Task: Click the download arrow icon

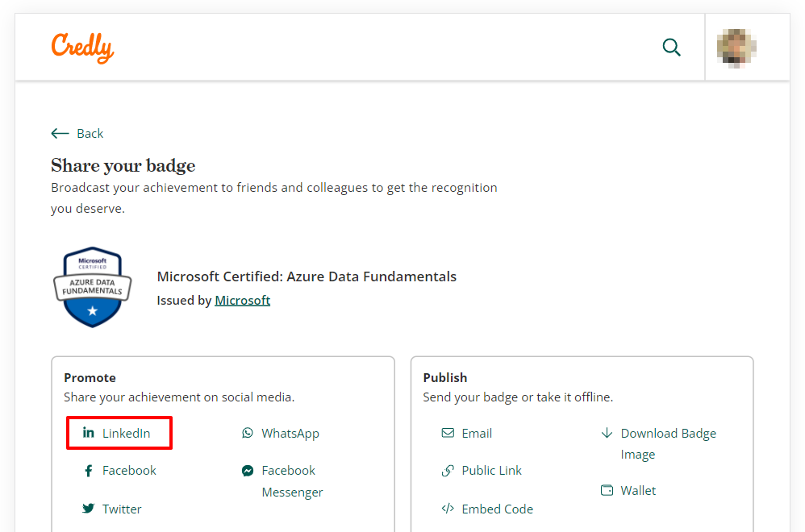Action: tap(607, 433)
